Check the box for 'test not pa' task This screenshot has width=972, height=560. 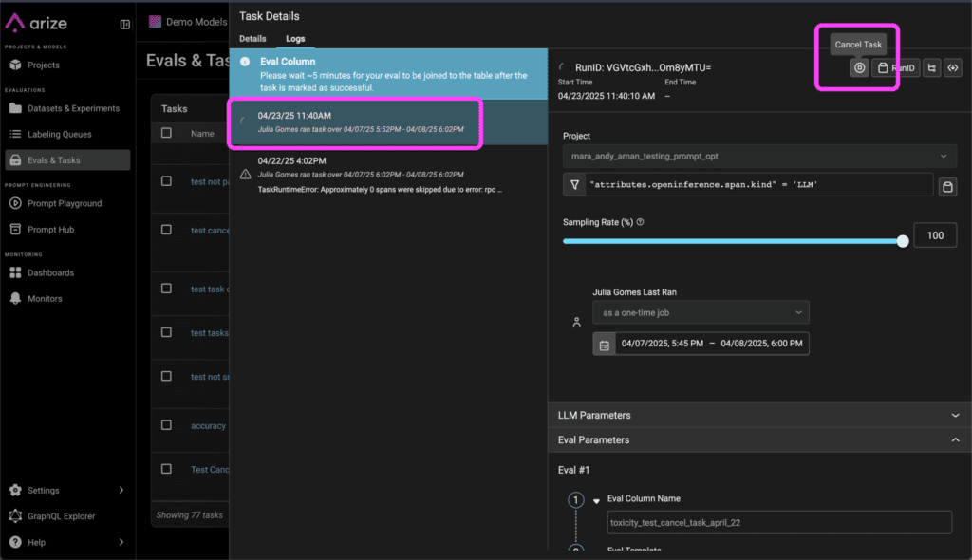(x=167, y=181)
